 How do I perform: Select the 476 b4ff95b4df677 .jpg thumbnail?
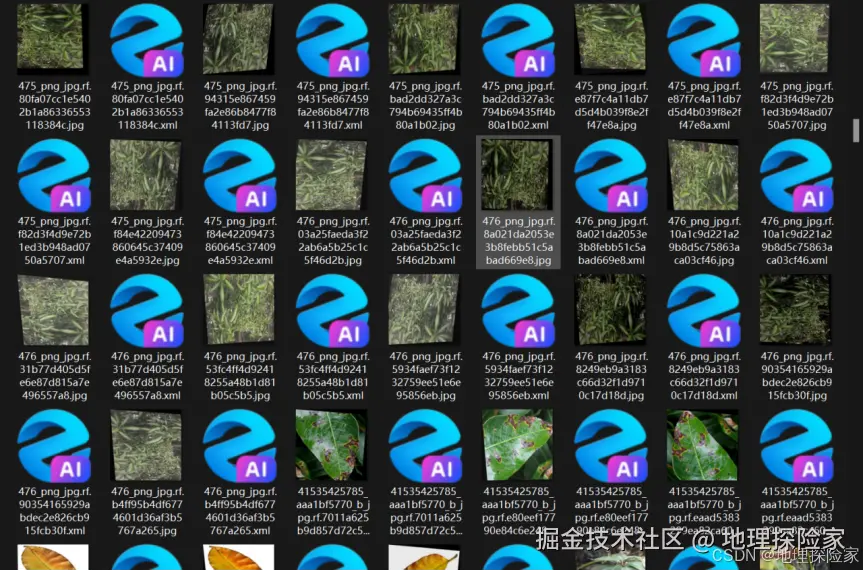[x=145, y=445]
